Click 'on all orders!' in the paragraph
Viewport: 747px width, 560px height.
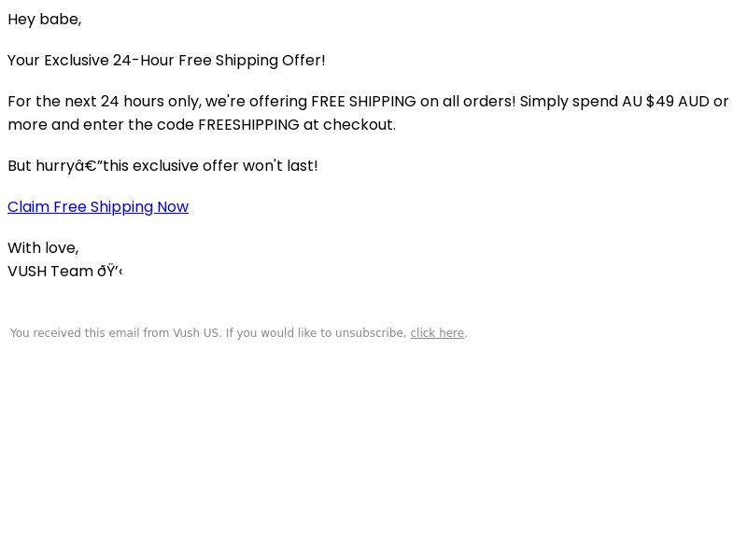[x=468, y=102]
